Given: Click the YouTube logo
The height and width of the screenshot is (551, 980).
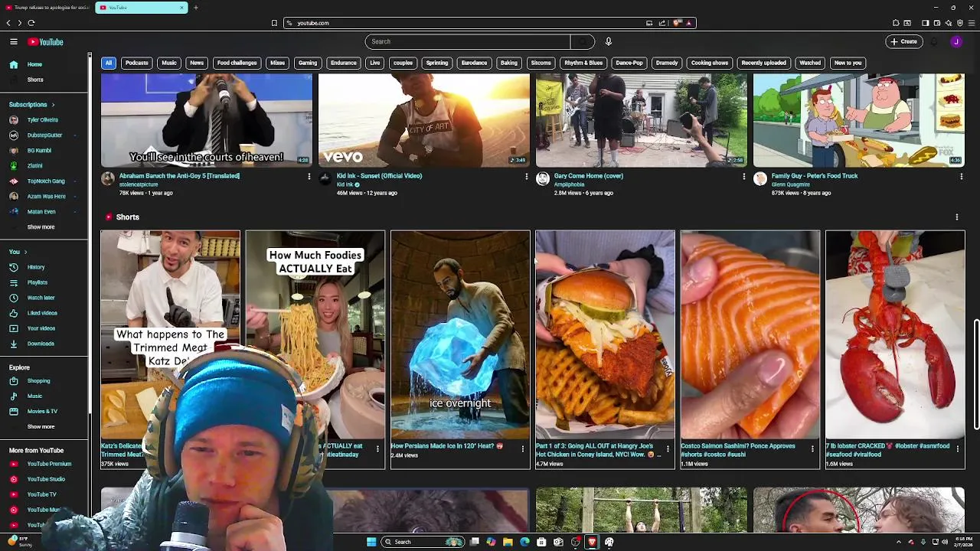Looking at the screenshot, I should pyautogui.click(x=45, y=42).
